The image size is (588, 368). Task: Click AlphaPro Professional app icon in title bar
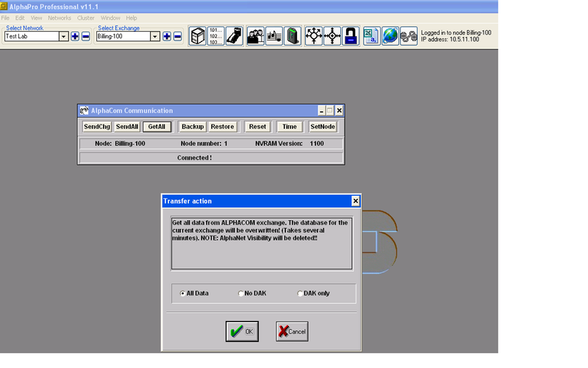coord(4,7)
